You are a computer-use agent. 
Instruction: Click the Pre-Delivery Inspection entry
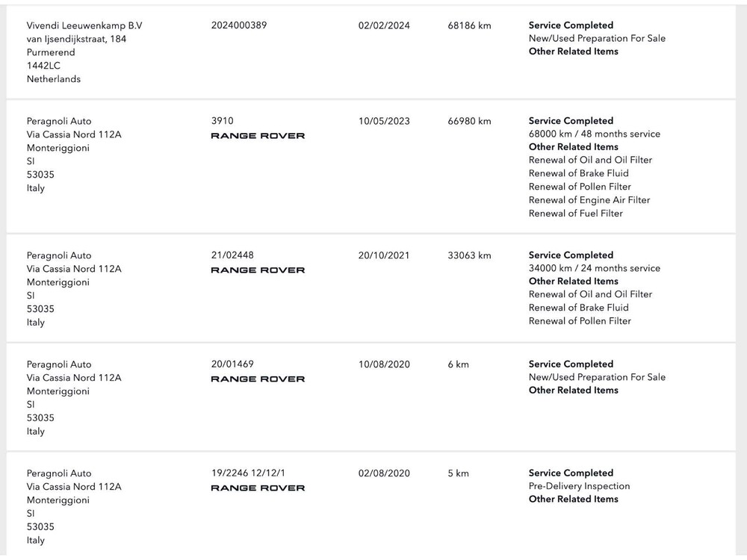tap(579, 487)
